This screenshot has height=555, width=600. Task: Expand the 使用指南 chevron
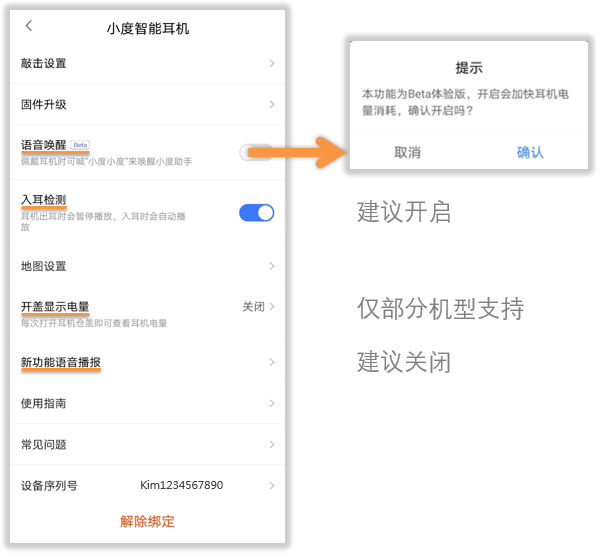pos(272,403)
